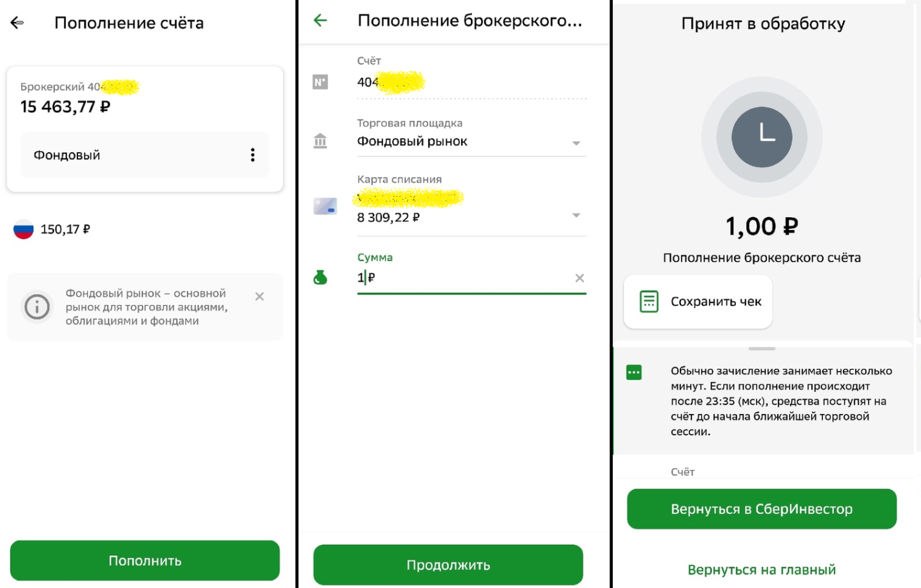Screen dimensions: 921x588
Task: Click the money bag icon beside Сумма
Action: (320, 277)
